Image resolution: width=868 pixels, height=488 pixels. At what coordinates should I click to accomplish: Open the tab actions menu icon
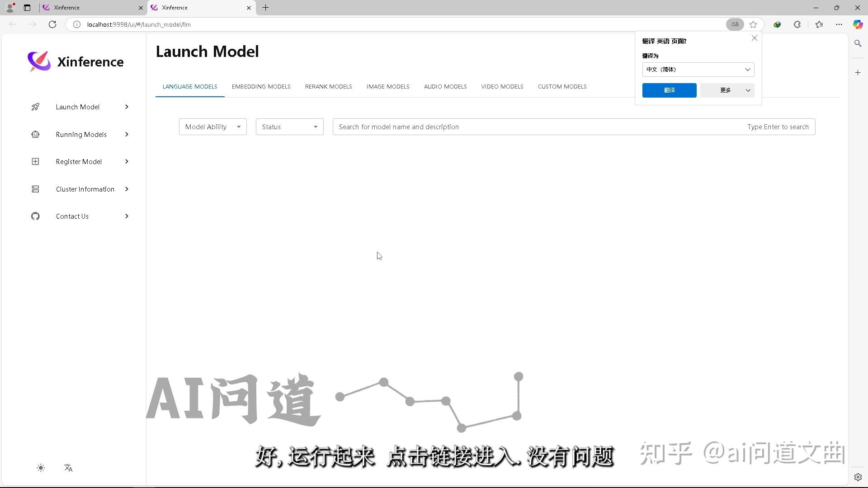27,8
